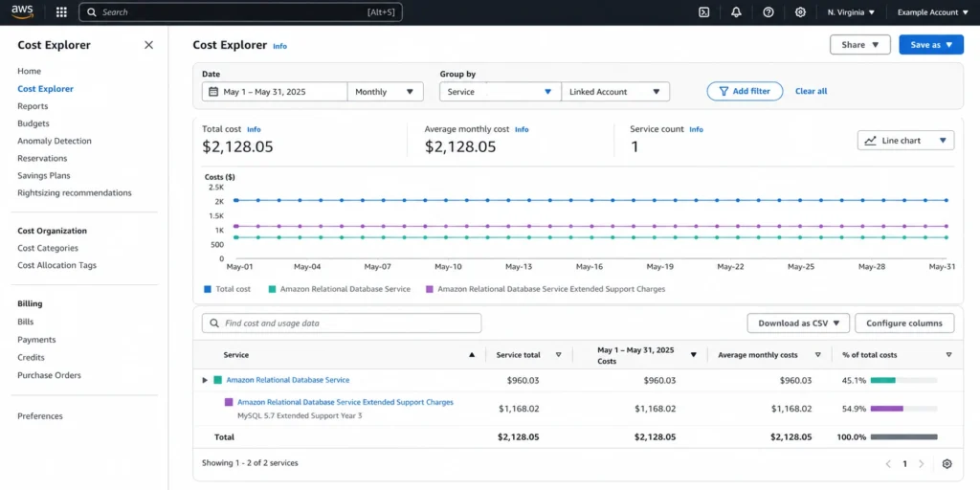Open Payments under Billing
Viewport: 980px width, 490px height.
37,340
